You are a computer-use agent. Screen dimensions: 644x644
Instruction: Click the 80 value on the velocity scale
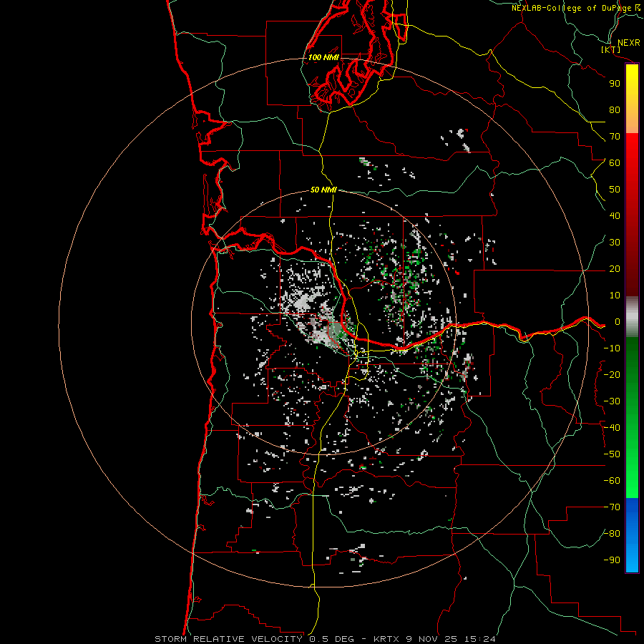click(x=615, y=110)
